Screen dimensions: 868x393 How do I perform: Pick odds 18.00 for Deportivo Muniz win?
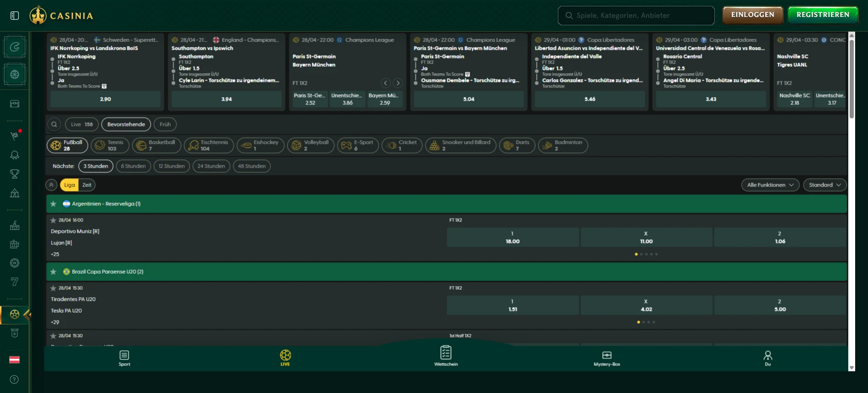pyautogui.click(x=513, y=238)
